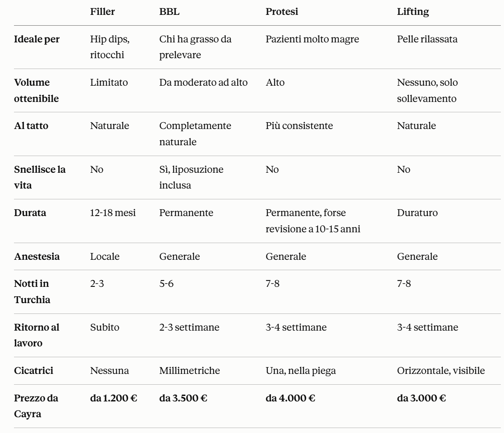Select the Lifting column header
Screen dimensions: 504x433
click(x=413, y=12)
